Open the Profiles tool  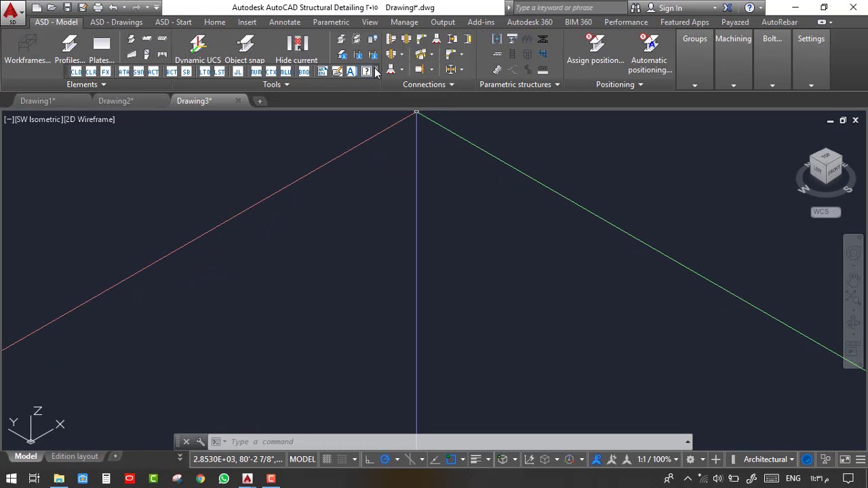click(x=70, y=49)
